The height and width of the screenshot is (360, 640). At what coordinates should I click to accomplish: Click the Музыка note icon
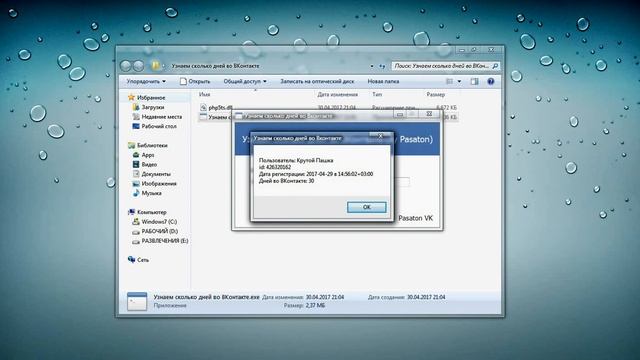tap(136, 193)
